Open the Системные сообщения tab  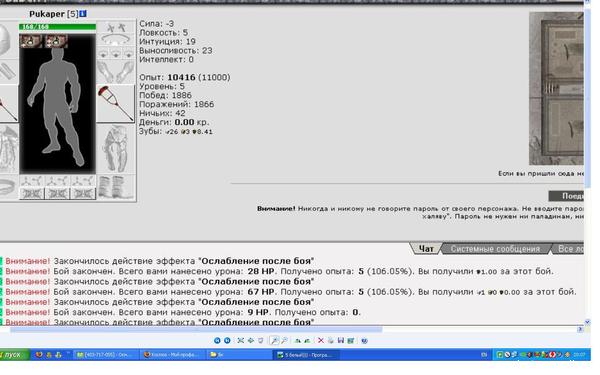pos(495,249)
